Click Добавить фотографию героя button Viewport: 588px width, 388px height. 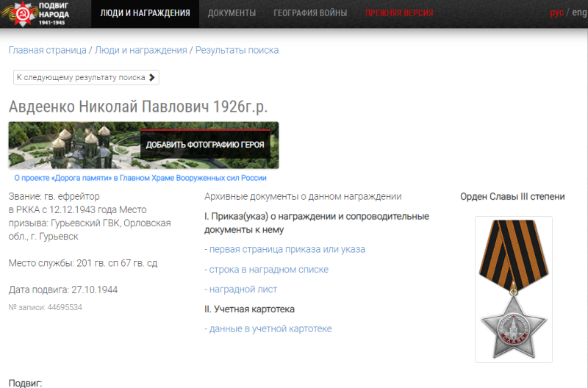click(x=205, y=144)
